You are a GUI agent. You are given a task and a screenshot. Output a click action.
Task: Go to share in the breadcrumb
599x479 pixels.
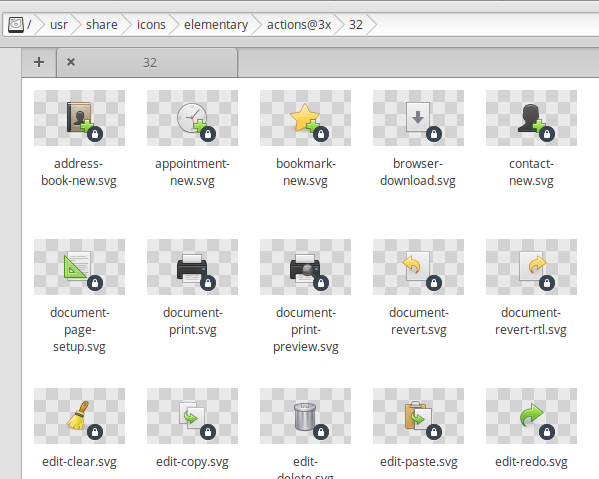102,25
